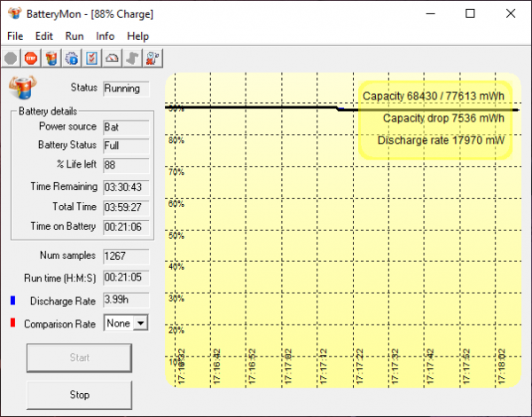Click the gauge meter toolbar icon
The image size is (532, 417).
pos(112,59)
